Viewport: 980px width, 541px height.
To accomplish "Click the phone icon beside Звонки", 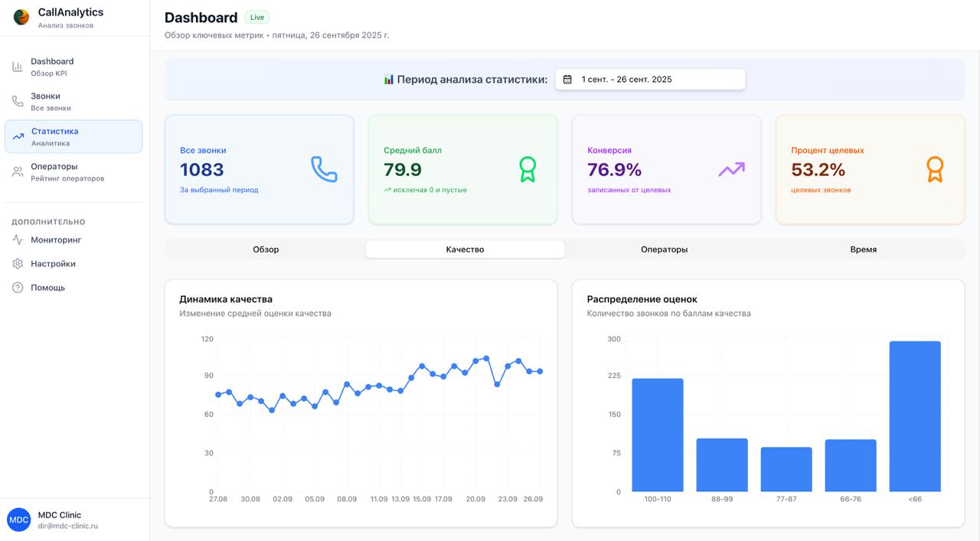I will (18, 102).
